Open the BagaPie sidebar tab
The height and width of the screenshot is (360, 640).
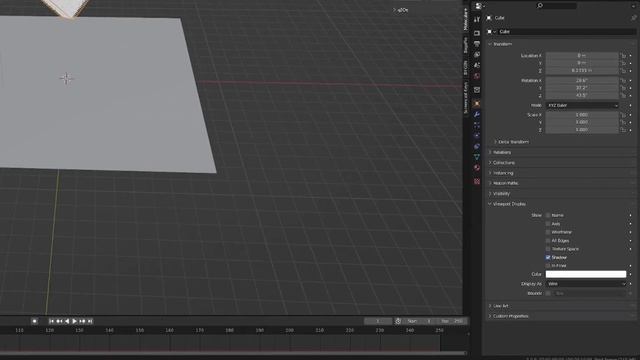[x=466, y=45]
